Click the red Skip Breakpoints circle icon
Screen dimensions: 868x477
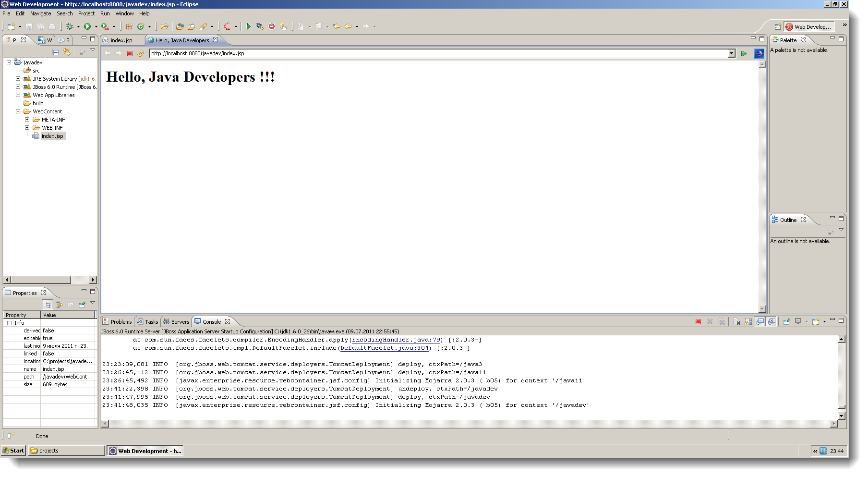tap(272, 26)
